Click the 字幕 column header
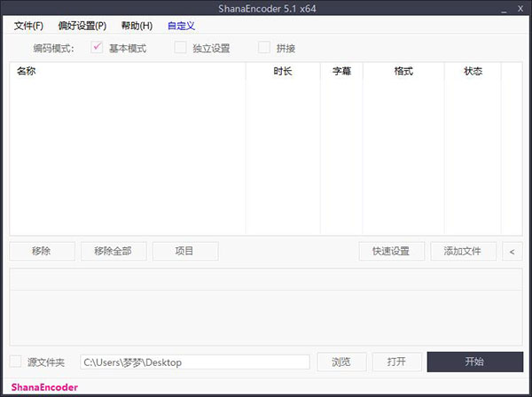This screenshot has width=532, height=397. [x=341, y=71]
